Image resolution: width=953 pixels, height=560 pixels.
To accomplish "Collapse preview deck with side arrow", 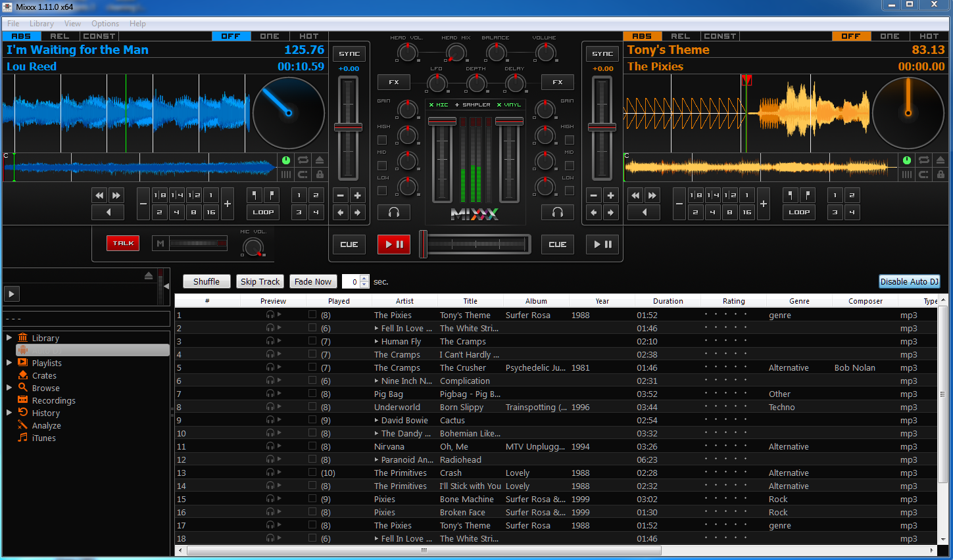I will coord(166,286).
